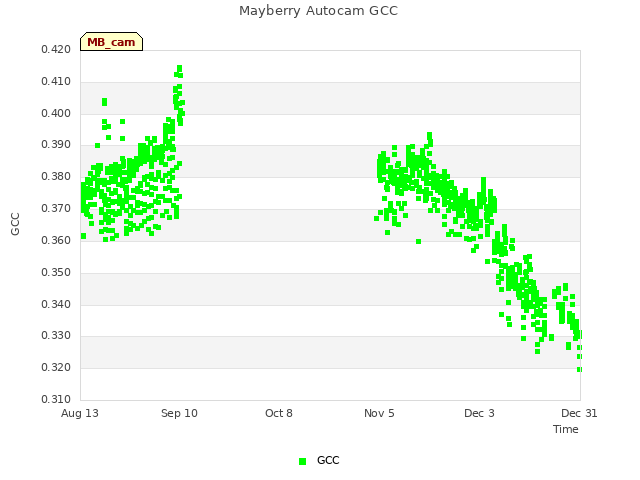
Task: Click the 0.410 y-axis value
Action: pyautogui.click(x=56, y=81)
